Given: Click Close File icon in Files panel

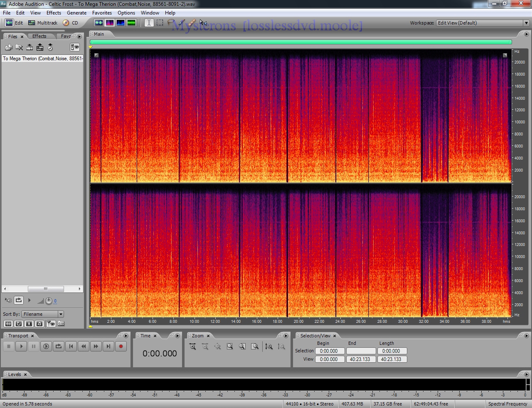Looking at the screenshot, I should pyautogui.click(x=19, y=47).
